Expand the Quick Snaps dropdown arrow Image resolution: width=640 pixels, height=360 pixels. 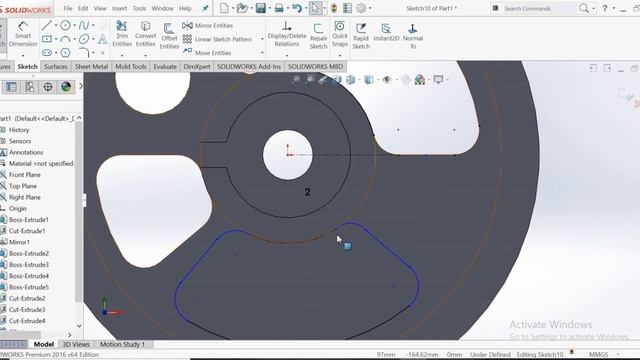click(340, 55)
